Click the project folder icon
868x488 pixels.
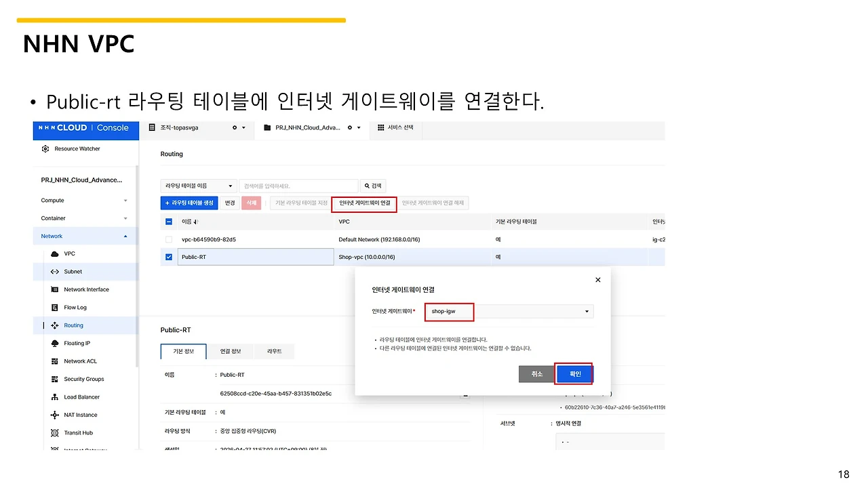pyautogui.click(x=267, y=127)
